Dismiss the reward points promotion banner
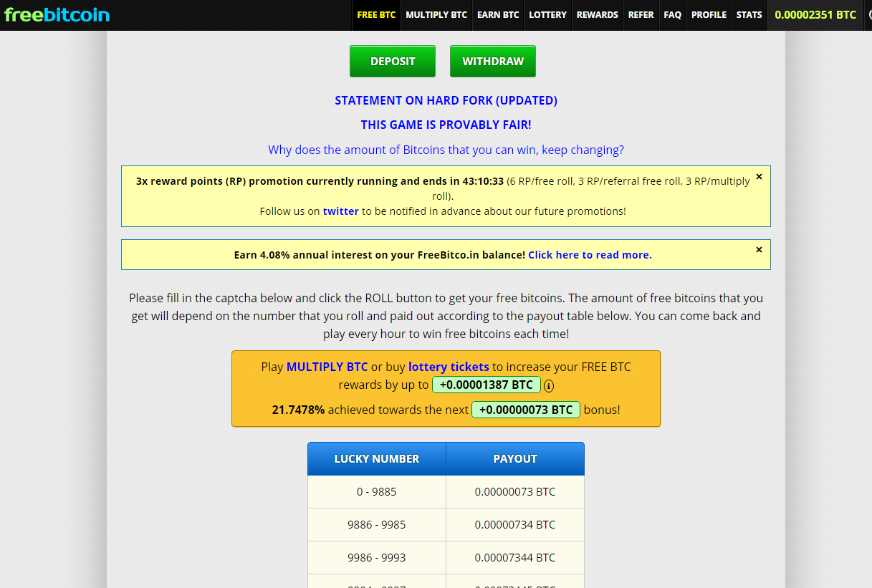Screen dimensions: 872x588 [759, 176]
